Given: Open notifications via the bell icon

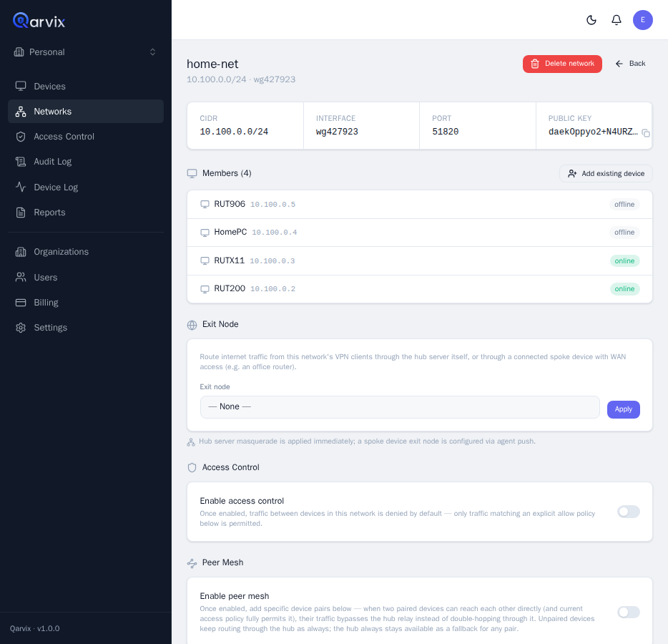Looking at the screenshot, I should pos(617,20).
